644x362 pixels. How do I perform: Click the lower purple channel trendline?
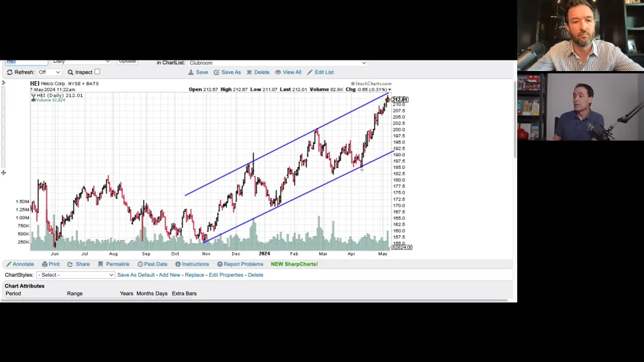(299, 197)
